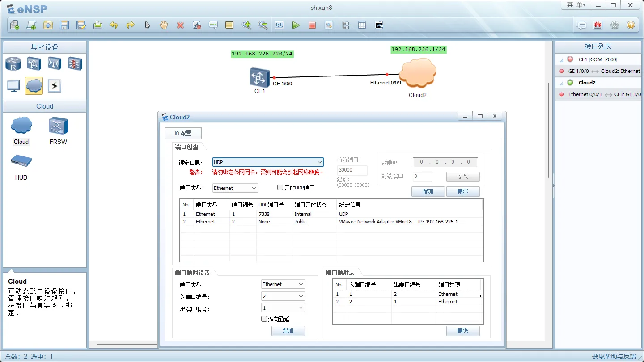Save the current topology
This screenshot has height=362, width=644.
pos(64,25)
